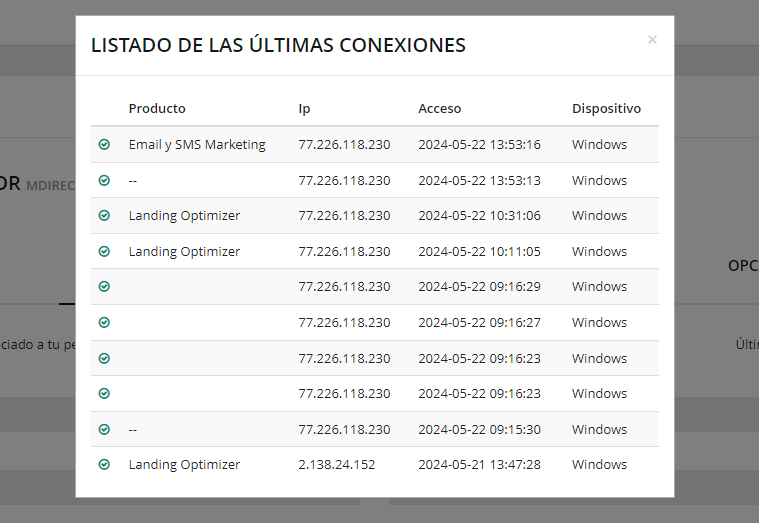Click the check icon on the 09:16:29 access row

104,287
